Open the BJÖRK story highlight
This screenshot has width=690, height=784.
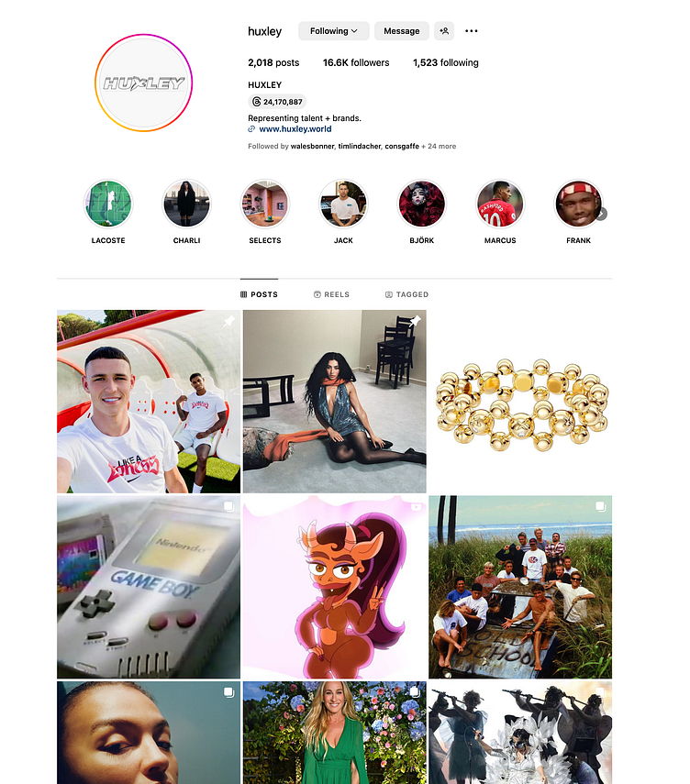pos(421,204)
